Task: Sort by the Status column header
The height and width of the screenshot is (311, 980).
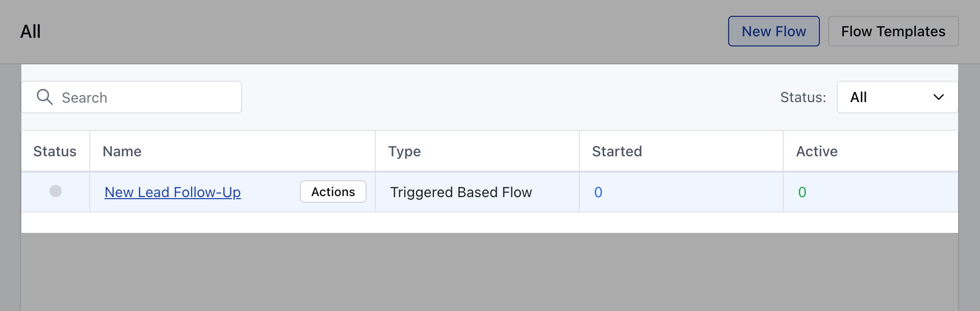Action: (x=55, y=152)
